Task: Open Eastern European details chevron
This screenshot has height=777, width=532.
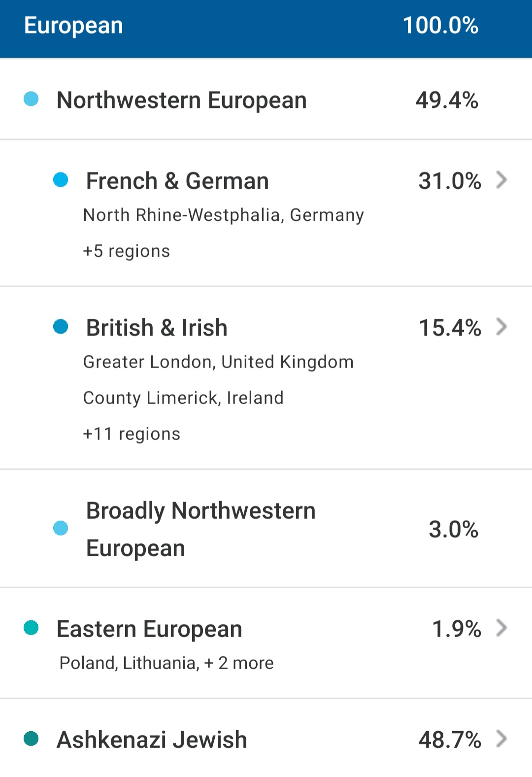Action: pos(501,628)
